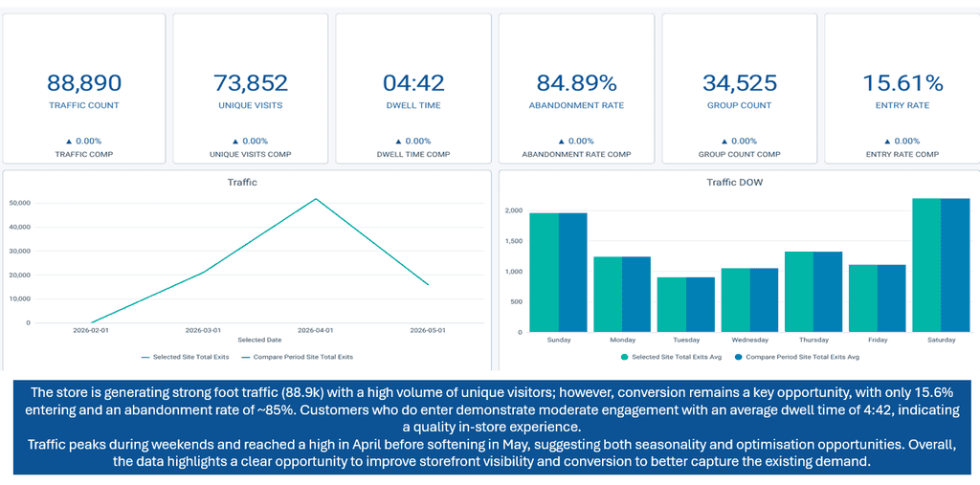
Task: Click the blue Thursday compare bar
Action: pos(828,292)
